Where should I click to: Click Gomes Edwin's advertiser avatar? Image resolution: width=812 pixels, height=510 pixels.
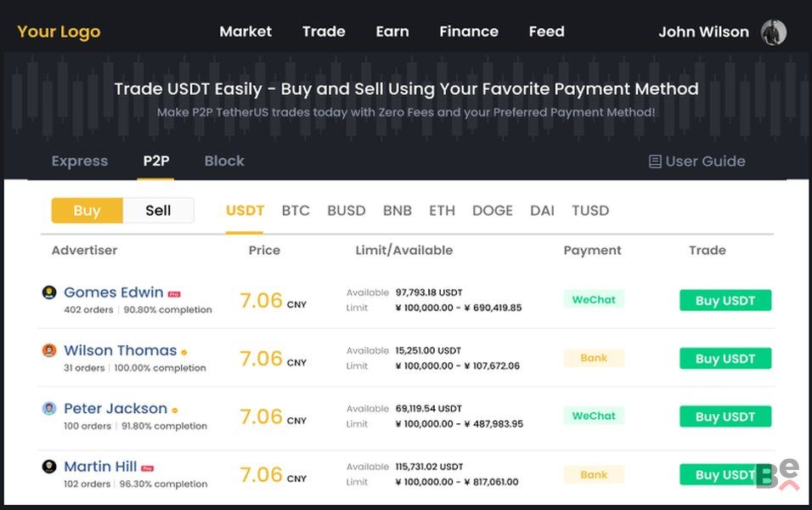coord(49,292)
